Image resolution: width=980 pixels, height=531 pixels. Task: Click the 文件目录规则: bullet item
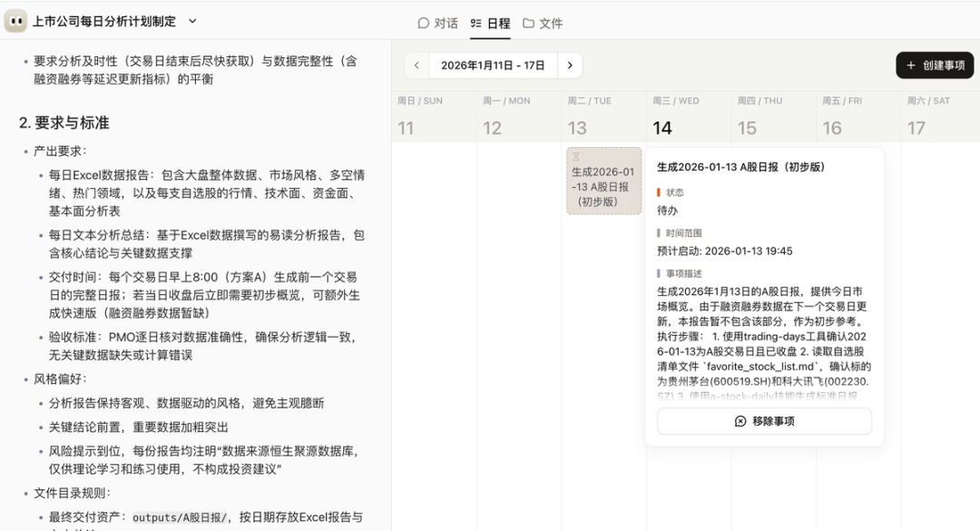pyautogui.click(x=72, y=493)
